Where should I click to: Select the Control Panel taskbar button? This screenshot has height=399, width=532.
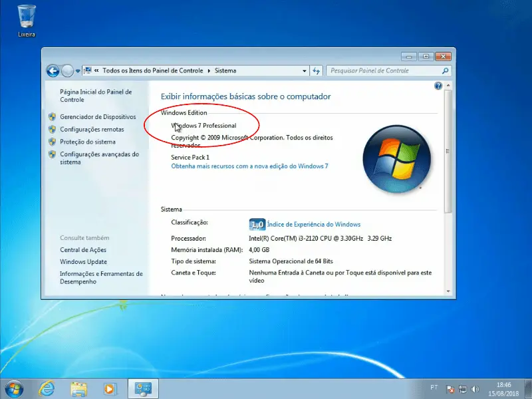tap(143, 389)
